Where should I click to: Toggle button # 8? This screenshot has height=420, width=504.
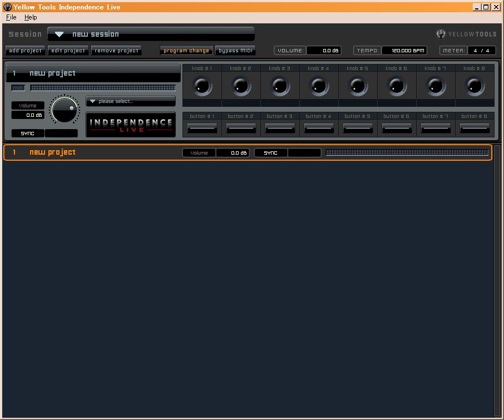[x=475, y=128]
